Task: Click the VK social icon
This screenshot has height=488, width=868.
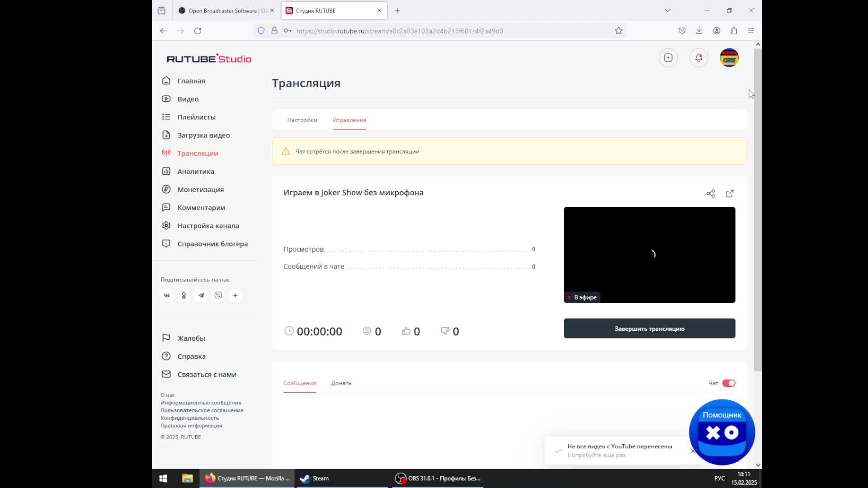Action: (167, 296)
